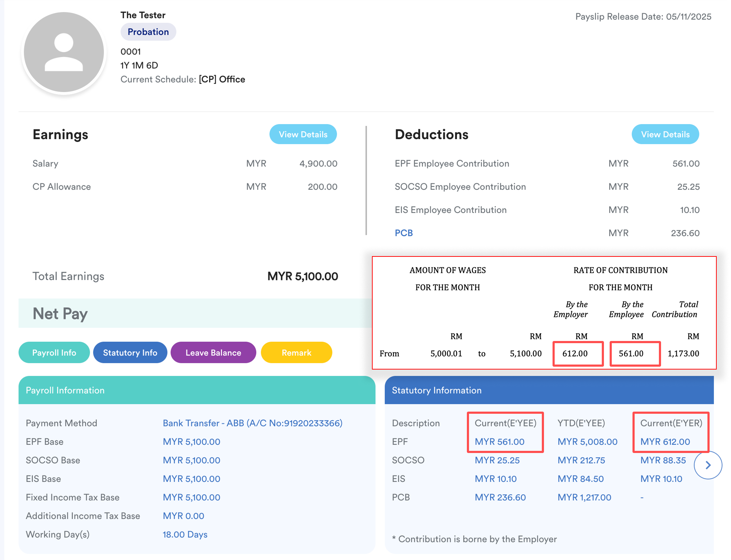Click the employee profile avatar icon
This screenshot has width=731, height=560.
coord(64,52)
